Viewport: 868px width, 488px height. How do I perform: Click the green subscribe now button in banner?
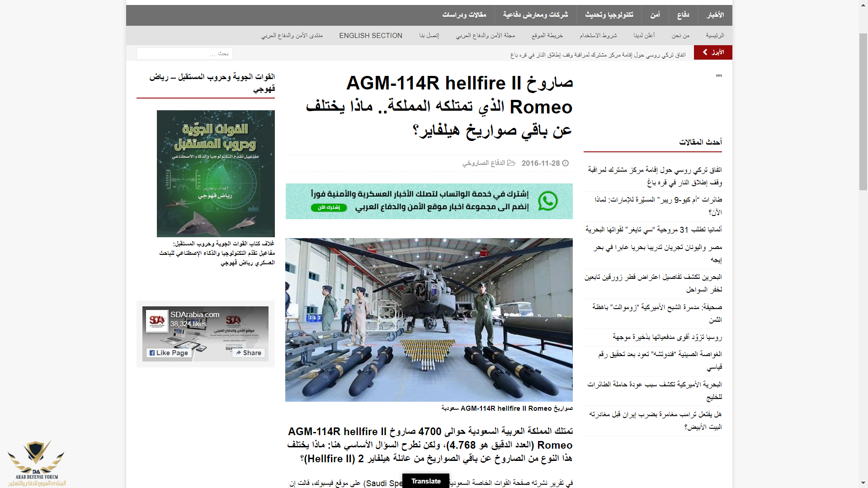click(329, 207)
